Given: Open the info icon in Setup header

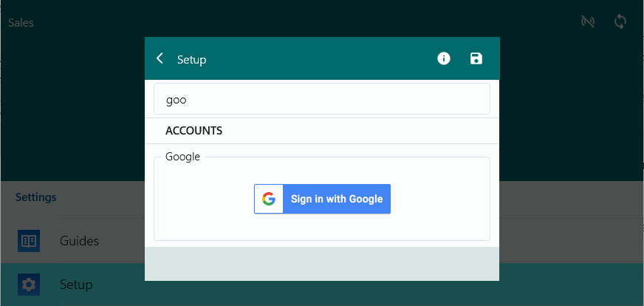Looking at the screenshot, I should pos(444,58).
